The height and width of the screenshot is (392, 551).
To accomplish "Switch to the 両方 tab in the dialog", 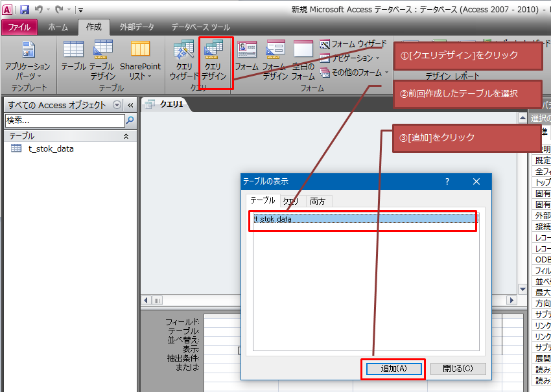I will (318, 201).
